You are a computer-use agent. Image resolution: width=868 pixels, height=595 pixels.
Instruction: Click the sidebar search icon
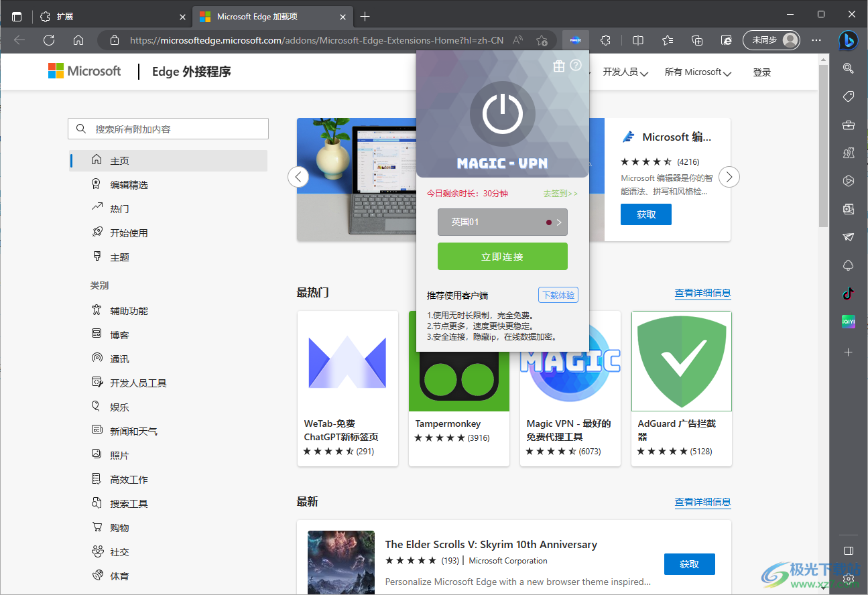click(848, 68)
